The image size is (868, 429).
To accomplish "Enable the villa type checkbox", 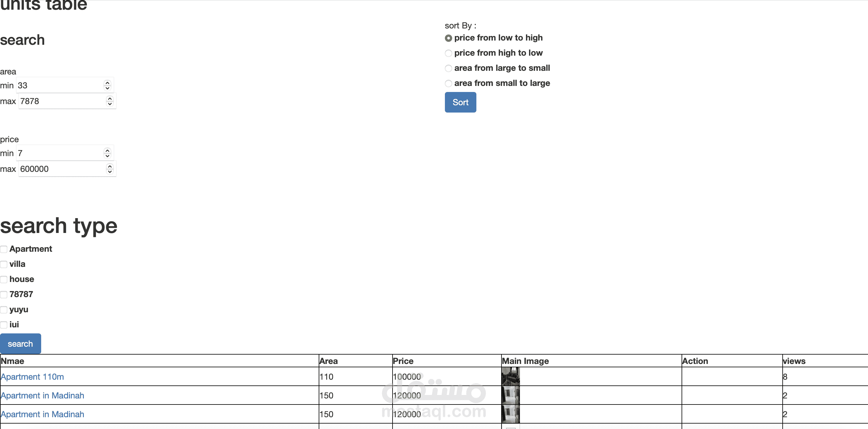I will [x=3, y=264].
